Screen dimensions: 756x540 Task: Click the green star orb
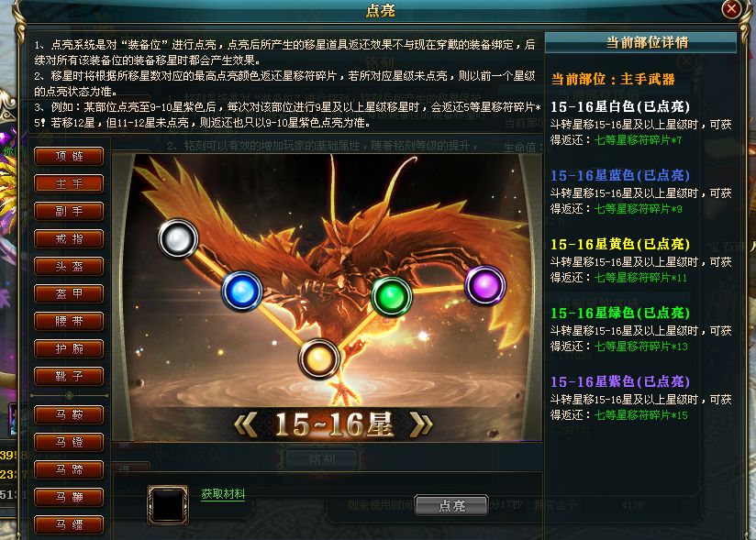392,296
